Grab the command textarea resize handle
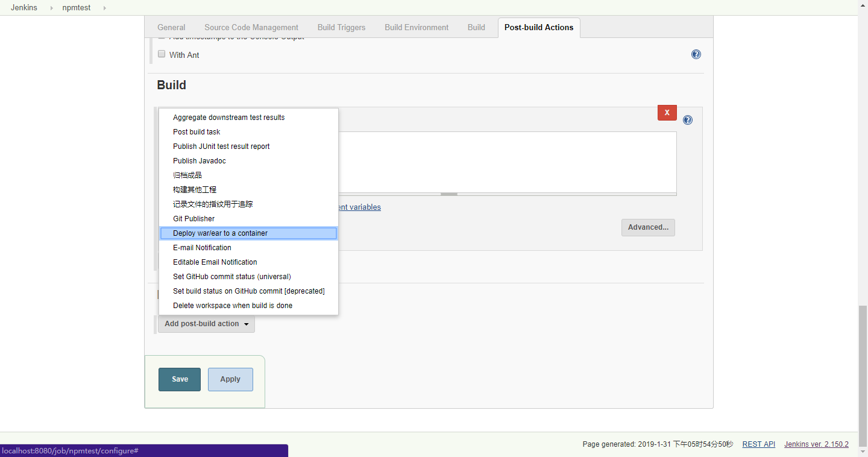Viewport: 868px width, 457px height. (x=448, y=194)
